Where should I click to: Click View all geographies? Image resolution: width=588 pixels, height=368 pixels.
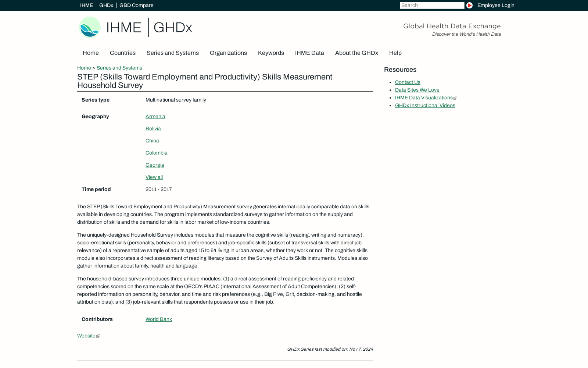(154, 177)
